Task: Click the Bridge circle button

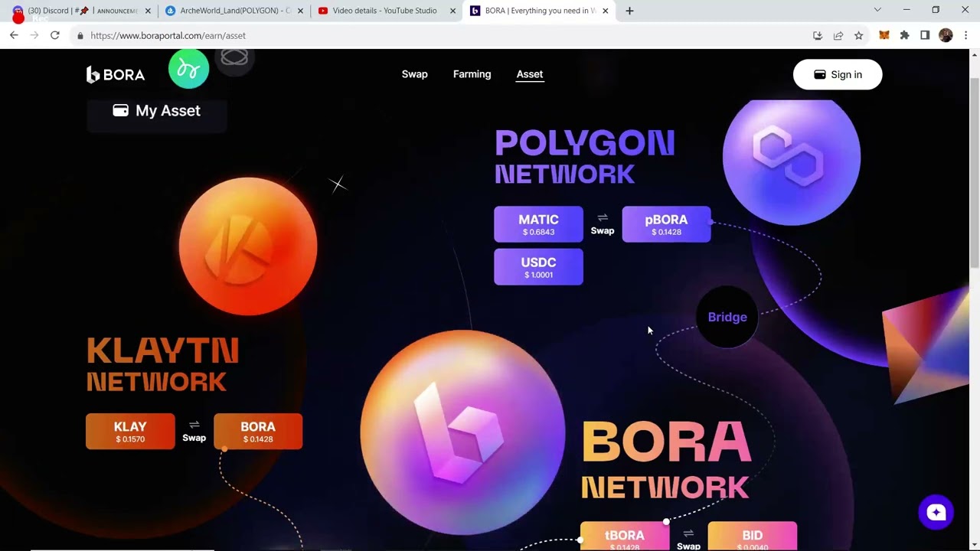Action: pos(727,317)
